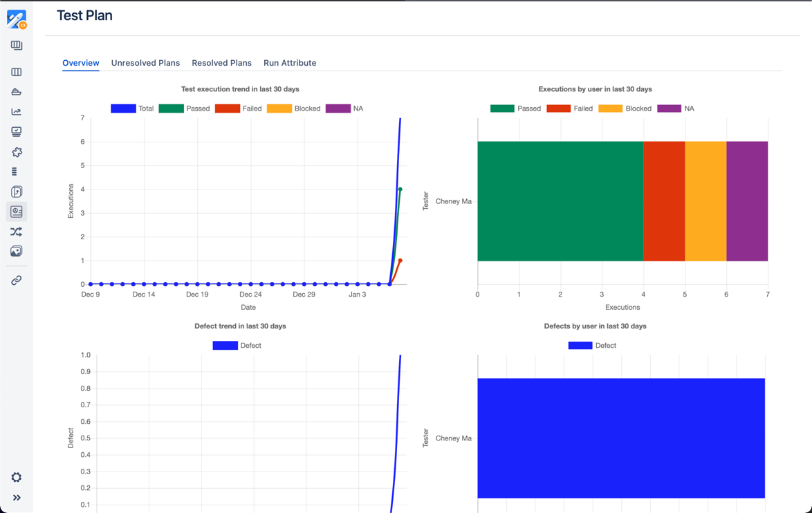Switch to the Unresolved Plans tab
Image resolution: width=812 pixels, height=513 pixels.
[x=145, y=63]
